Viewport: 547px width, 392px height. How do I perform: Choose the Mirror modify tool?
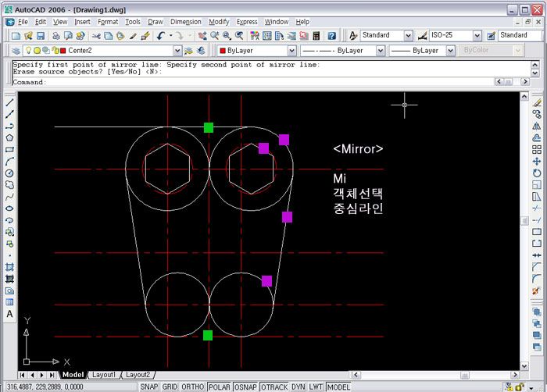[x=537, y=127]
